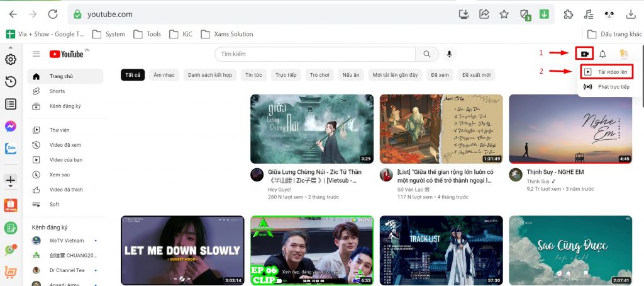
Task: Bookmark this page with the star icon
Action: point(504,14)
